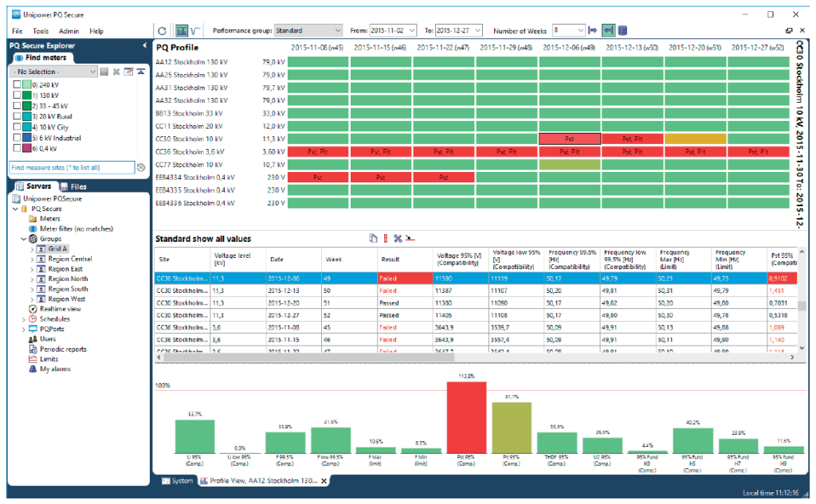Click the refresh icon in the toolbar
The height and width of the screenshot is (504, 816).
click(x=163, y=30)
